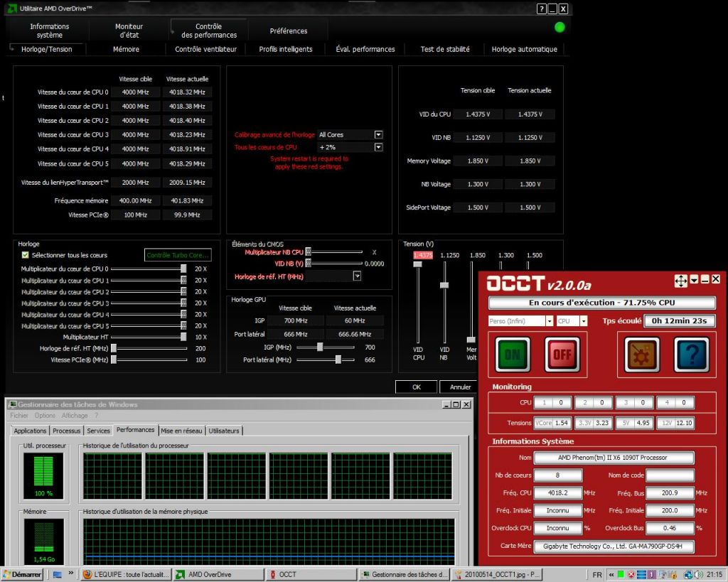The image size is (728, 582).
Task: Adjust IGP (MHz) slider in Horloge GPU
Action: (320, 347)
